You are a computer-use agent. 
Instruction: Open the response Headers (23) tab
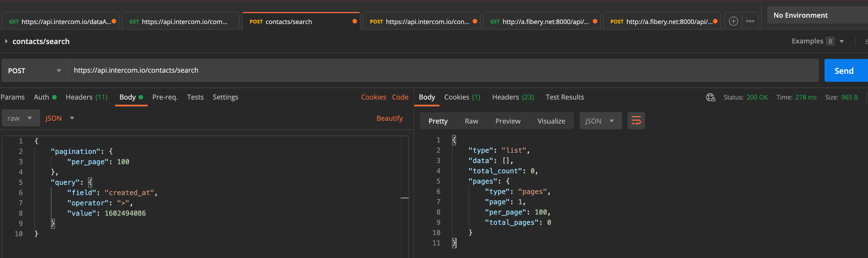tap(513, 97)
